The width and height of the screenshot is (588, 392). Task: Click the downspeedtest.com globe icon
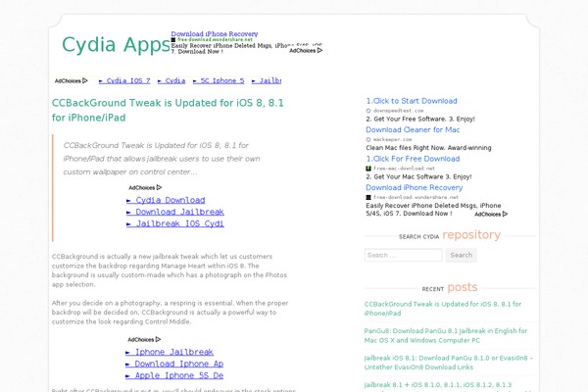point(368,111)
